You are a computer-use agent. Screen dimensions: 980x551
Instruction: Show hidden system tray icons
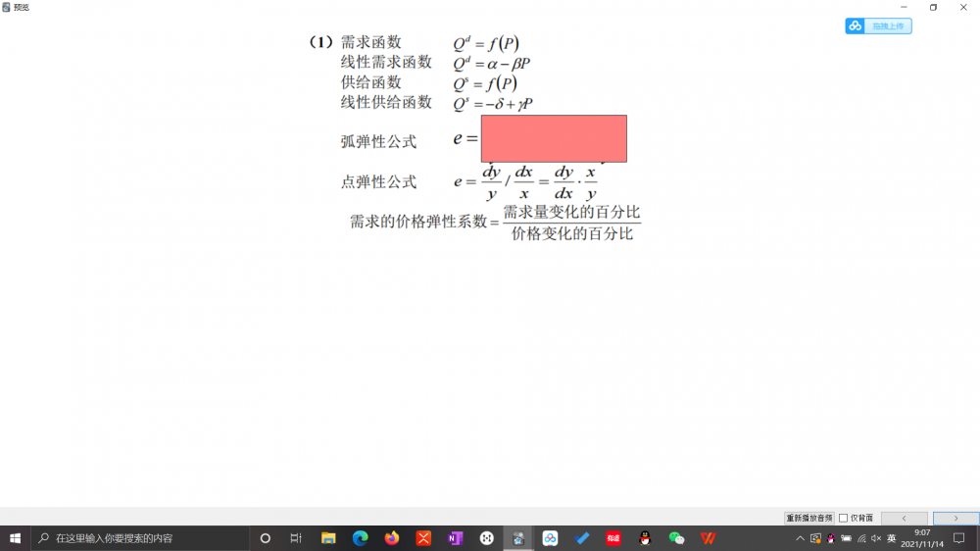click(800, 538)
